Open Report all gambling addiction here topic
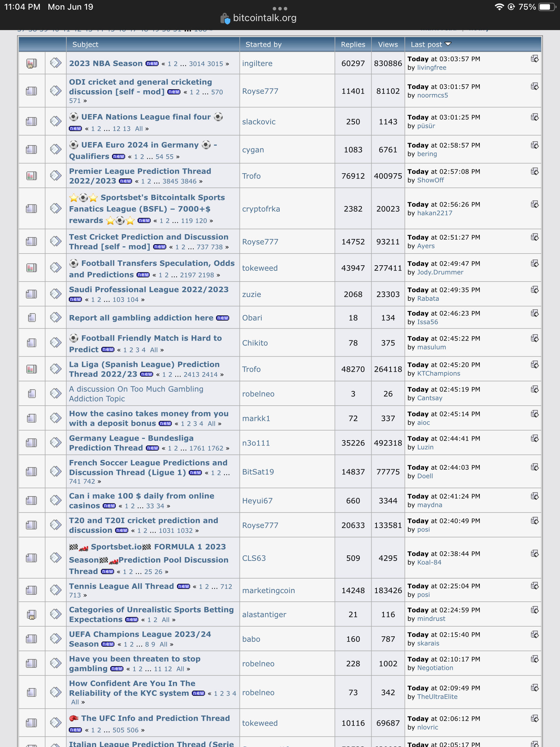The image size is (560, 747). click(x=141, y=318)
